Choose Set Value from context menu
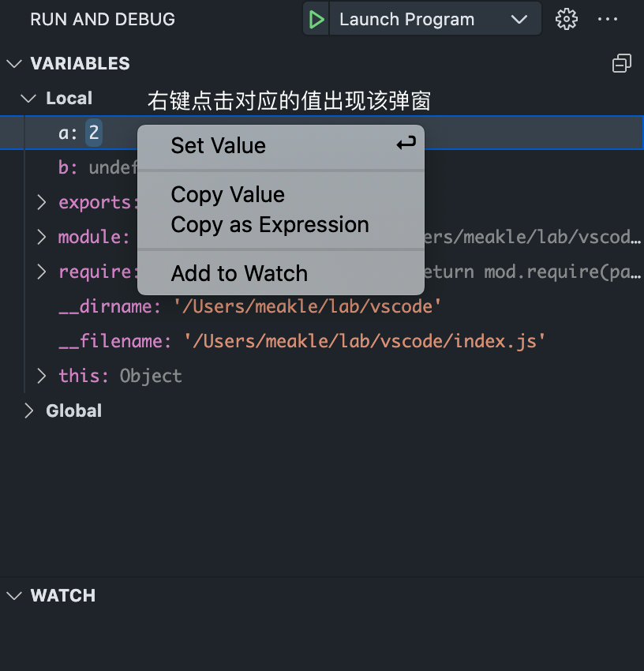The image size is (644, 671). pyautogui.click(x=219, y=145)
